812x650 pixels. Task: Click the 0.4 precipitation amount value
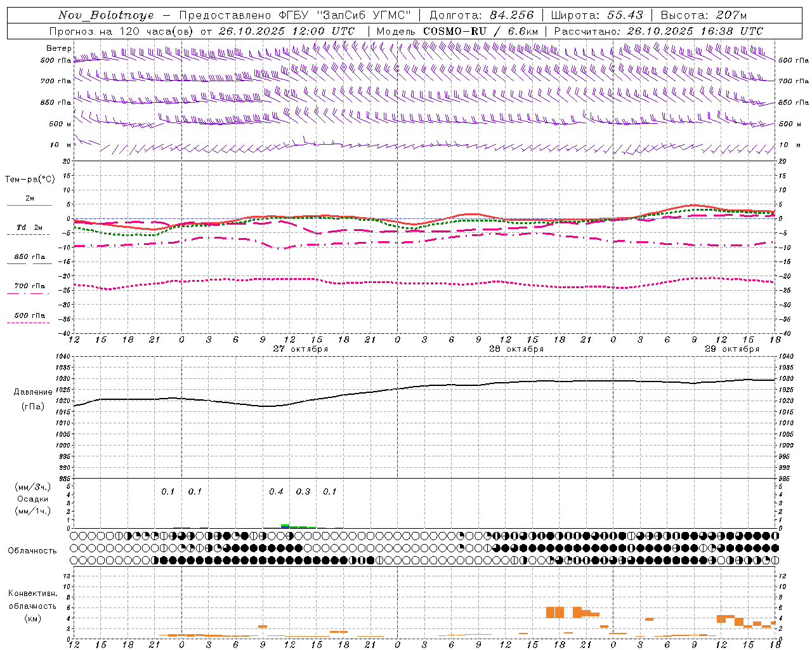[276, 491]
